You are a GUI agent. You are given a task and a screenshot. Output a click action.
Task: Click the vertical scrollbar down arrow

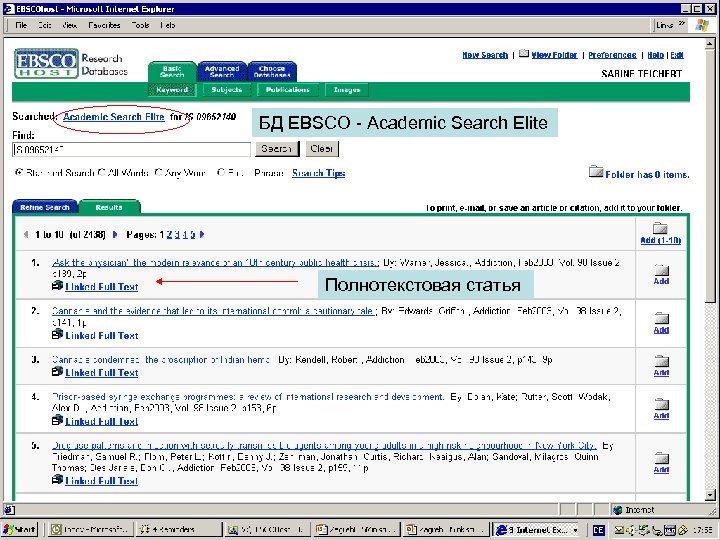[709, 495]
